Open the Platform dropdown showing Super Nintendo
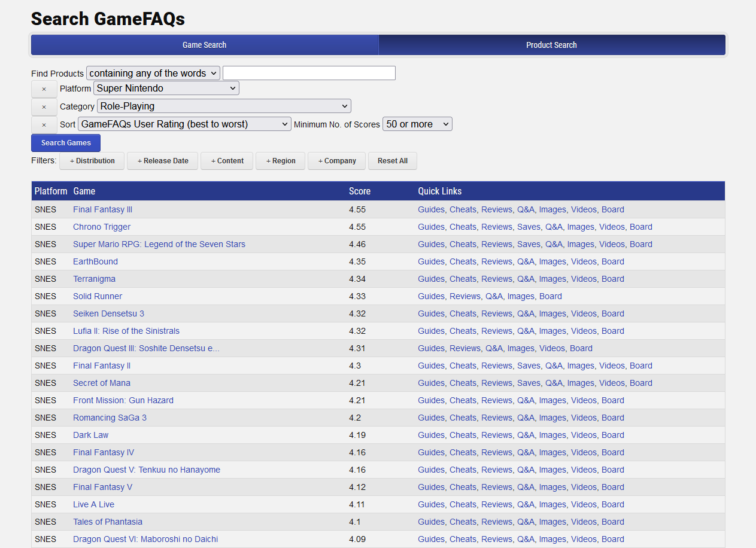756x548 pixels. coord(166,88)
